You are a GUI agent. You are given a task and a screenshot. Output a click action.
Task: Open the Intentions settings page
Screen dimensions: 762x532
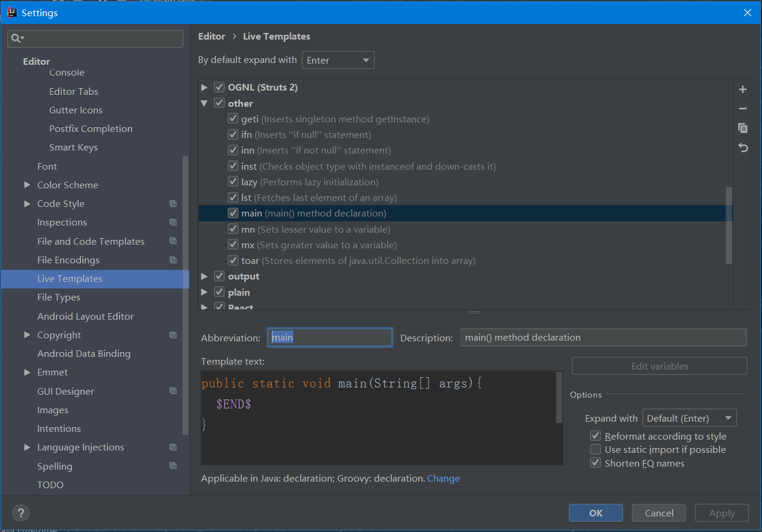pyautogui.click(x=59, y=428)
